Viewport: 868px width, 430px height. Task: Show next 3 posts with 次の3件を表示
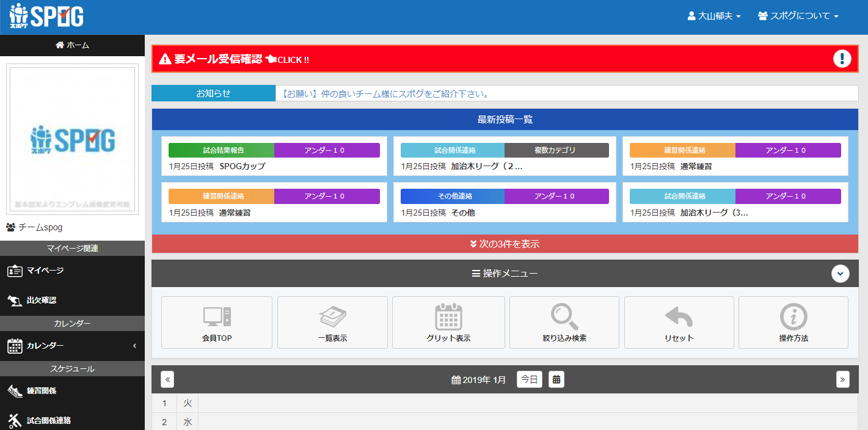click(505, 244)
